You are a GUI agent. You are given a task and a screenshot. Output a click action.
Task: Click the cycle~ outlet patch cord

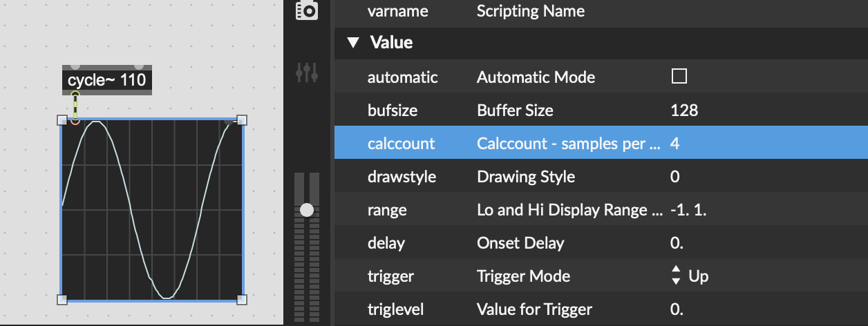coord(75,106)
